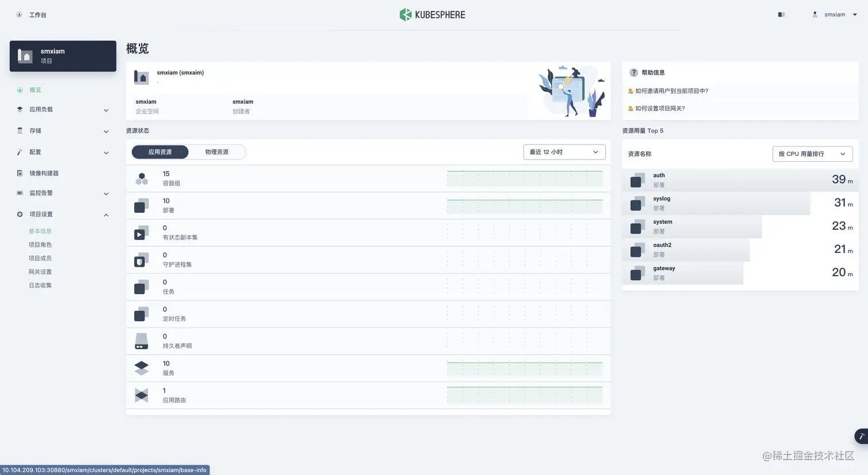Viewport: 868px width, 475px height.
Task: Open the 工作台 workbench icon
Action: (x=20, y=15)
